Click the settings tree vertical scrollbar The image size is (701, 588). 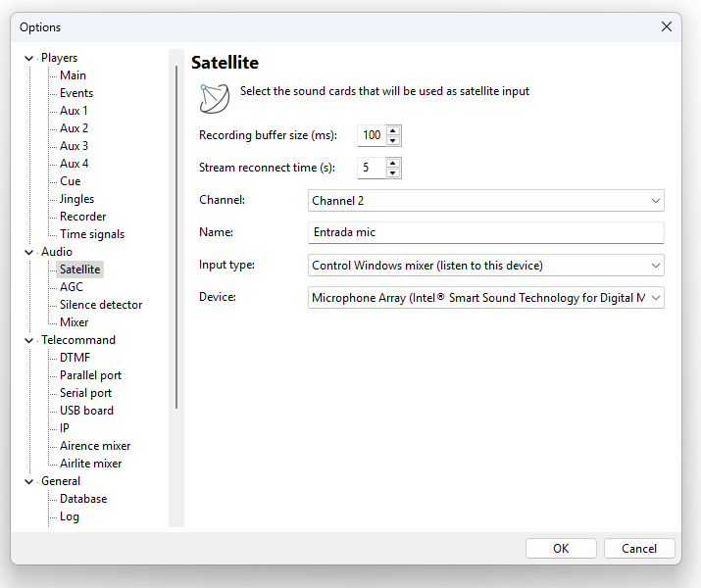tap(176, 235)
